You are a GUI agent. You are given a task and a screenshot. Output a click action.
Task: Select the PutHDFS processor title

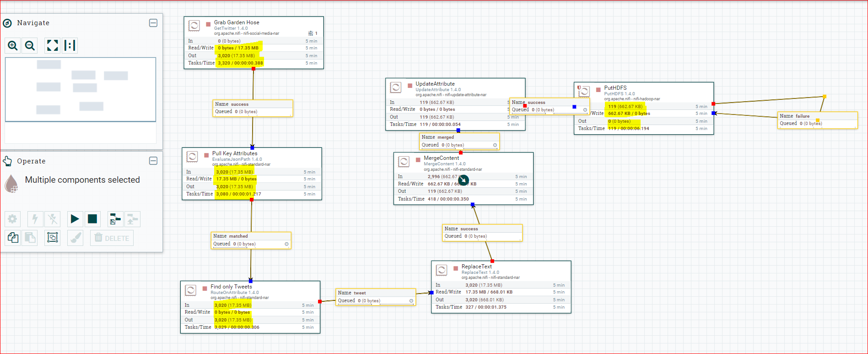615,88
